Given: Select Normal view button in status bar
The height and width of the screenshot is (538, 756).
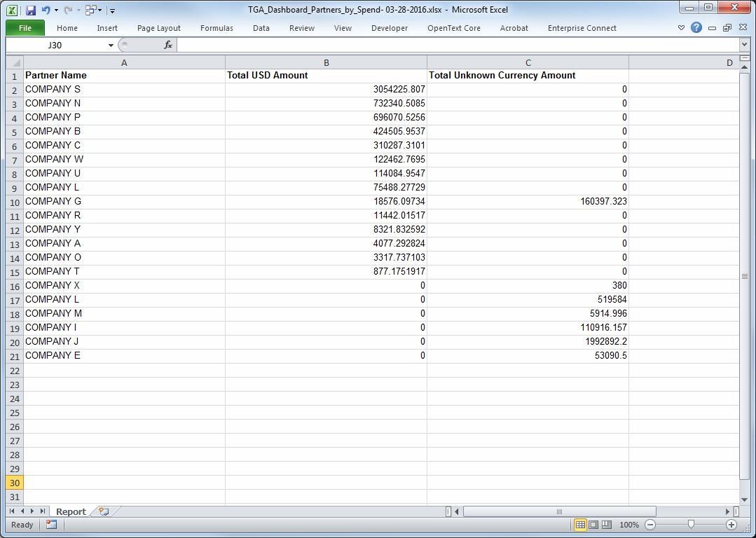Looking at the screenshot, I should pos(580,525).
